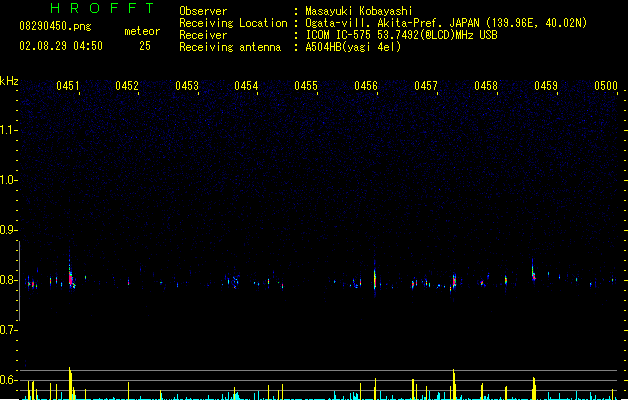Click the strong meteor echo near 0451

tap(71, 275)
